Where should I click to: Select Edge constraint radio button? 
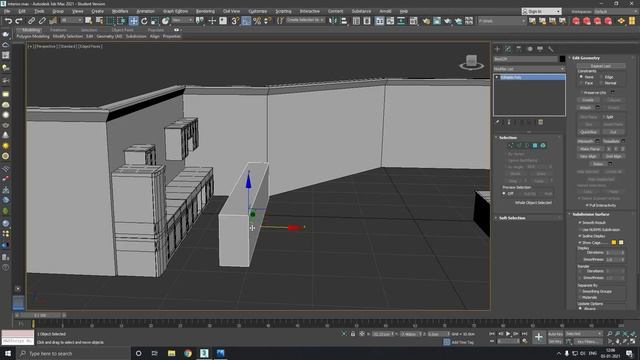click(601, 77)
